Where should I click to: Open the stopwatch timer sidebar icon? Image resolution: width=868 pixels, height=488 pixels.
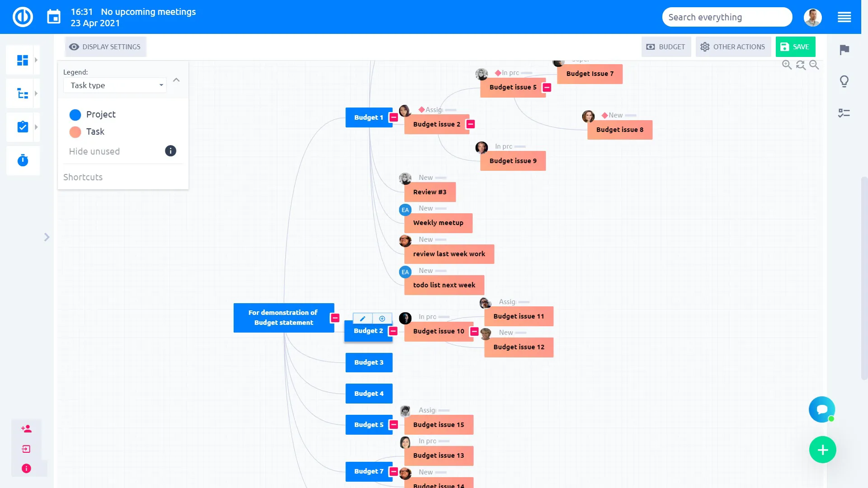[x=23, y=160]
